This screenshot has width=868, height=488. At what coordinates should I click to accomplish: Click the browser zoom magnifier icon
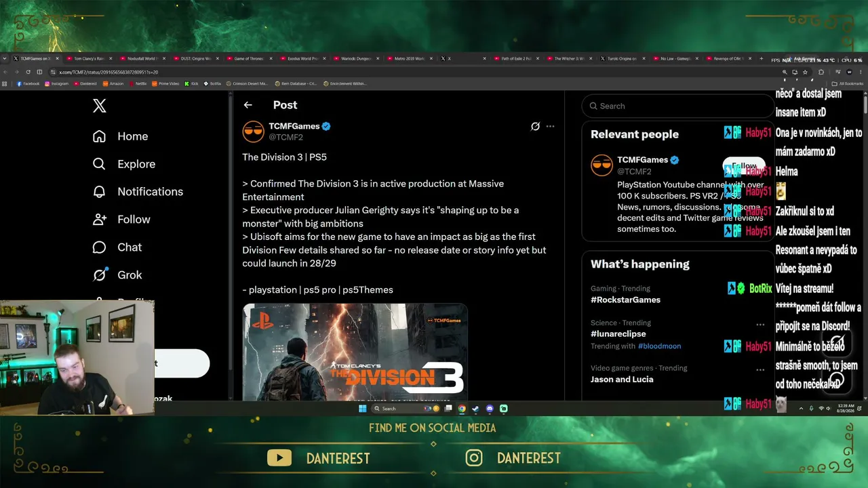(x=785, y=72)
